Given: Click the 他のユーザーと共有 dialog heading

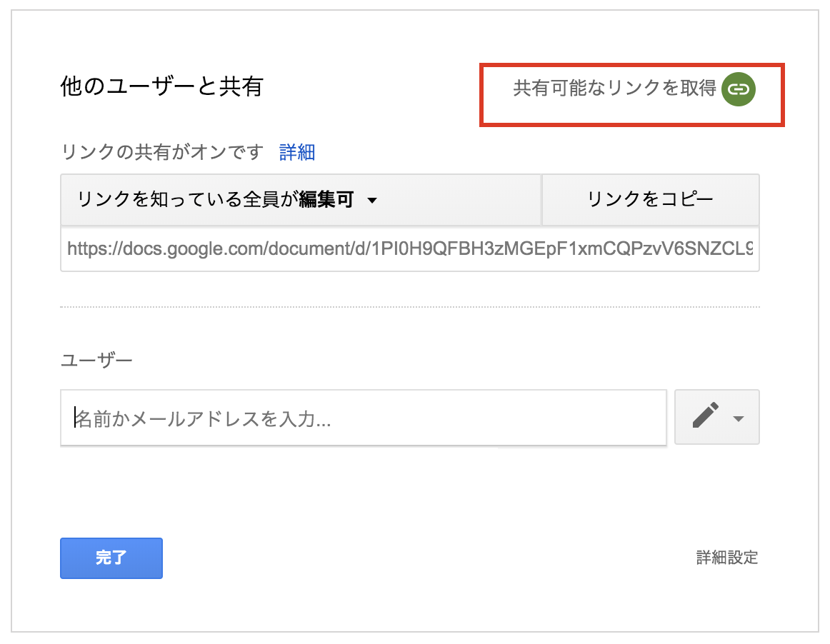Looking at the screenshot, I should pyautogui.click(x=161, y=86).
